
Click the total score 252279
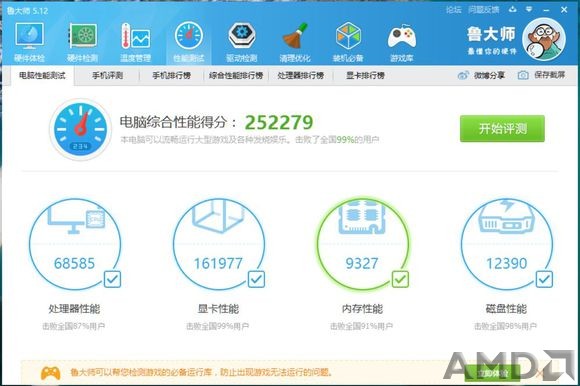279,122
